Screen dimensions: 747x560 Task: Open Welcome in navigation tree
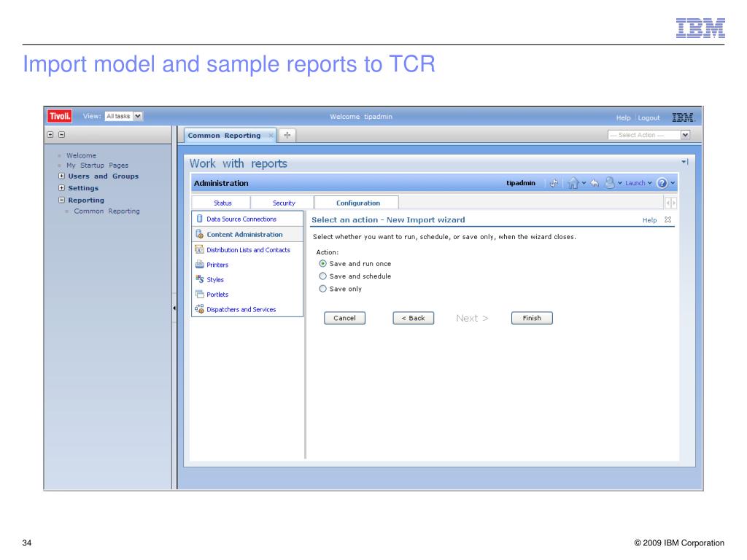(x=81, y=155)
